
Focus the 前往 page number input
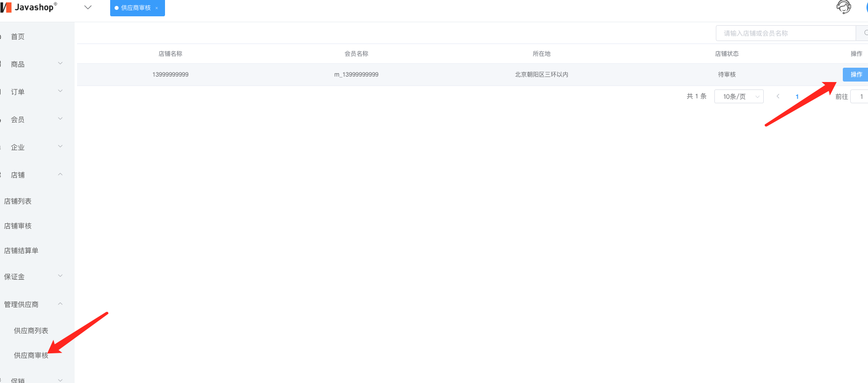click(860, 96)
